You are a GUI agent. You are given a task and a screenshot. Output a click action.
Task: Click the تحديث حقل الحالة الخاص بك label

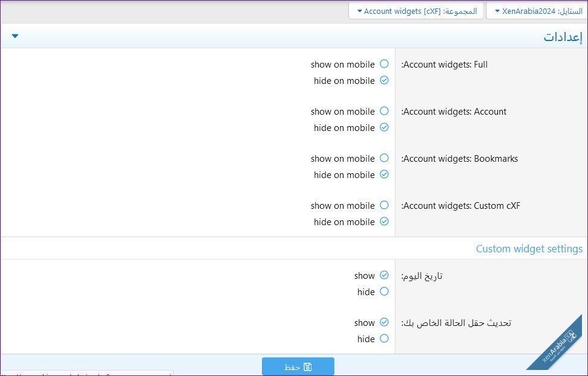(x=456, y=323)
